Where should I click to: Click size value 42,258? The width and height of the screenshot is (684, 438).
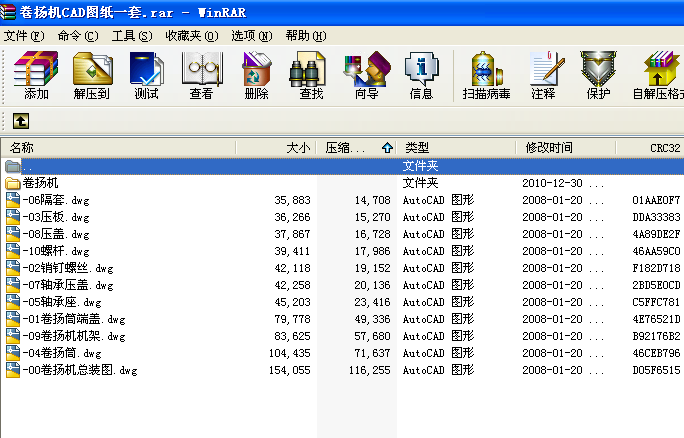click(292, 285)
